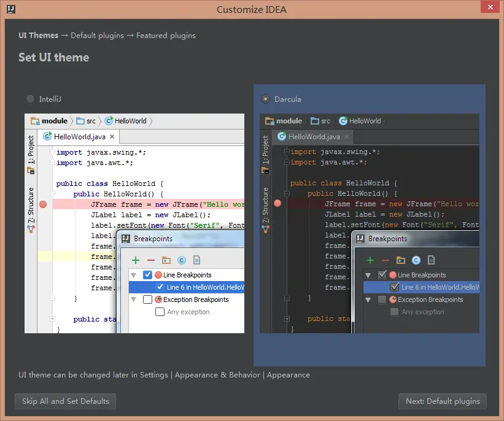Image resolution: width=504 pixels, height=421 pixels.
Task: Toggle Exception Breakpoints checkbox in IntelliJ preview
Action: coord(147,299)
